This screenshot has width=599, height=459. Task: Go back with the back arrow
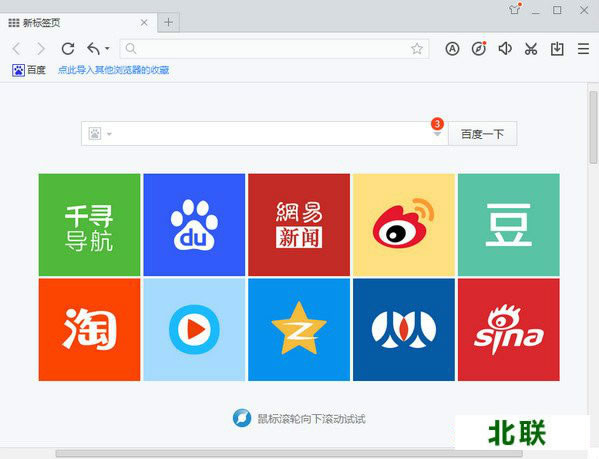point(16,49)
